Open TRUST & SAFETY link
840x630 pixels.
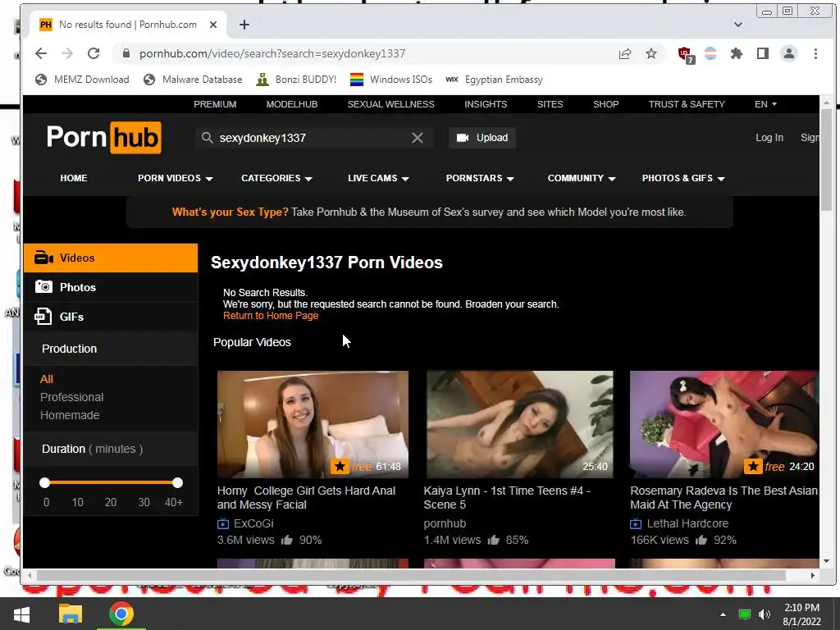687,104
